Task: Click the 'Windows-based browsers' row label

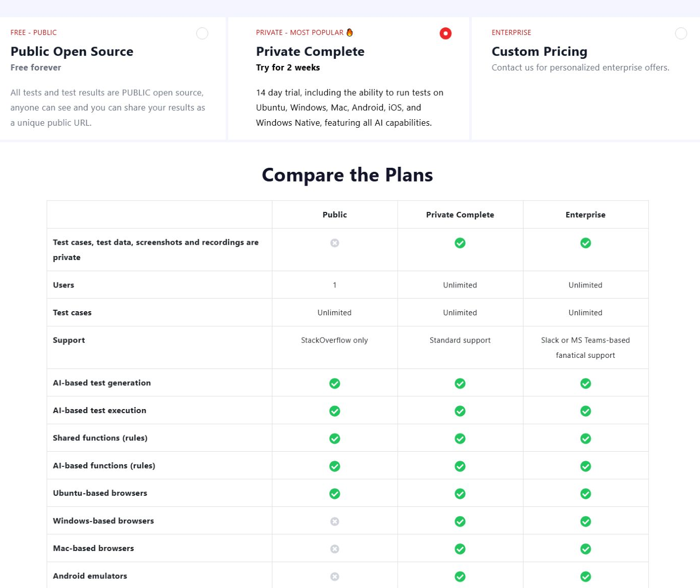Action: (103, 521)
